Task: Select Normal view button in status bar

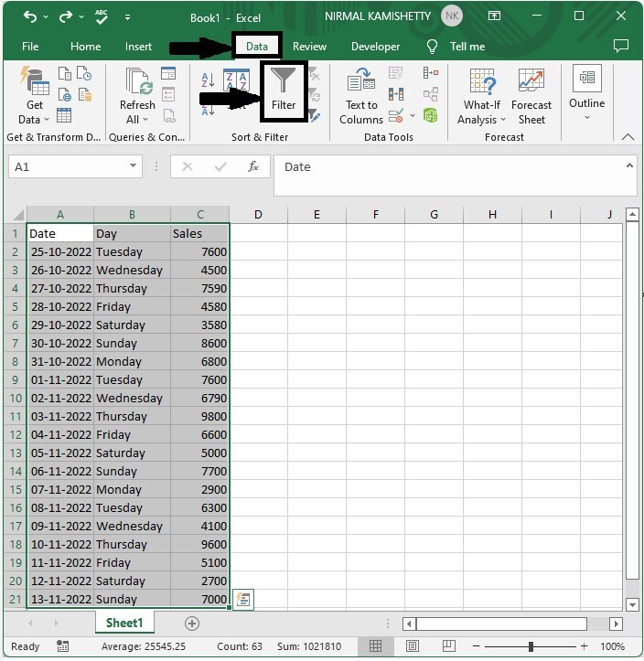Action: (x=375, y=645)
